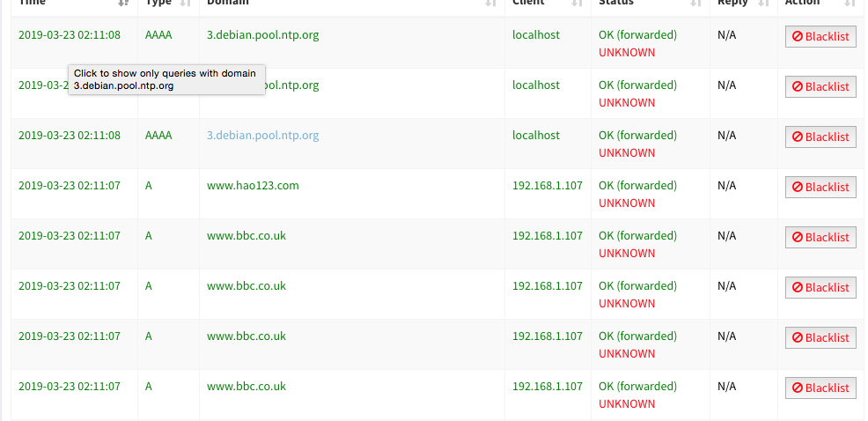Click query type A in www.hao123.com row
The width and height of the screenshot is (868, 421).
click(x=149, y=186)
